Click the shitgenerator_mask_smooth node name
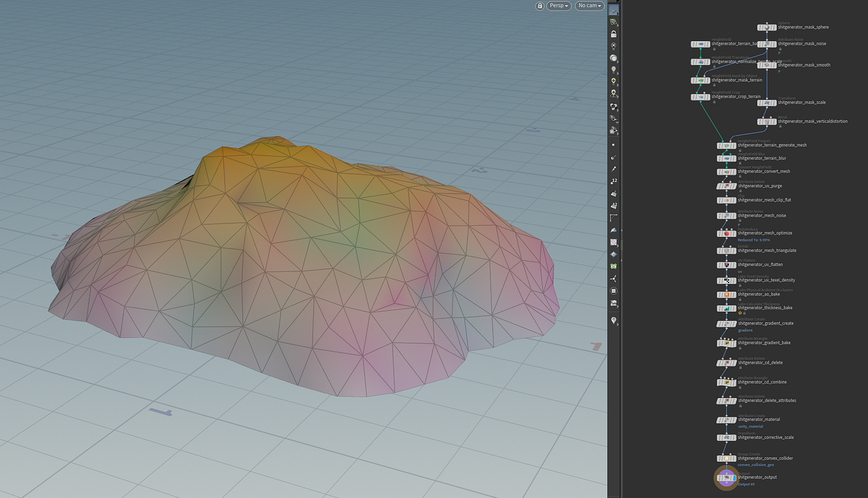 pos(804,65)
